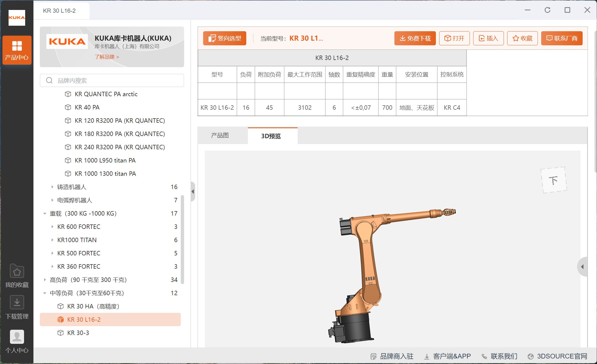The width and height of the screenshot is (597, 364).
Task: Expand the right side panel arrow
Action: [582, 267]
